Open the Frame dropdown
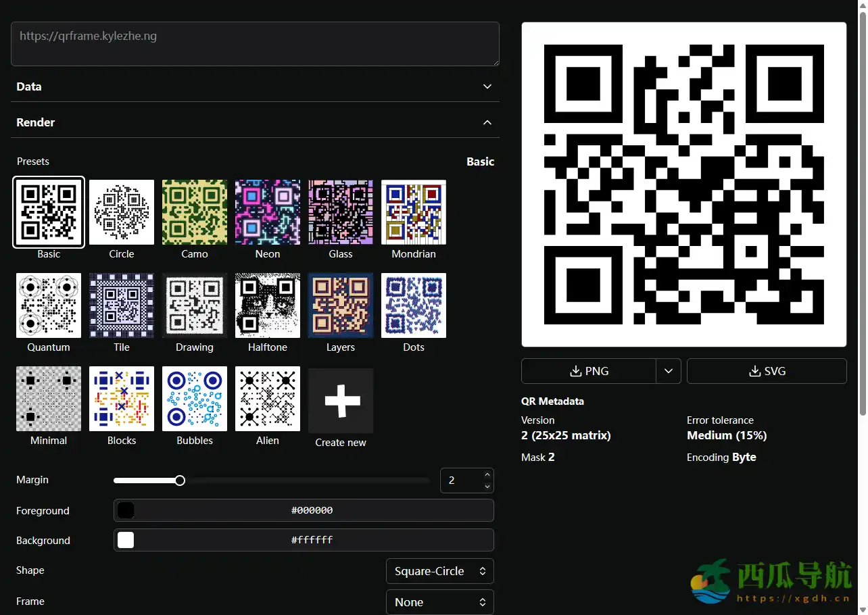The image size is (868, 615). (x=439, y=601)
